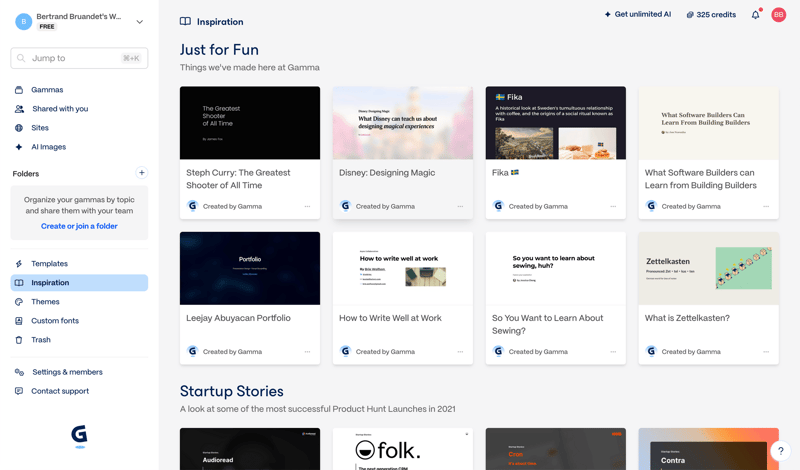Viewport: 800px width, 470px height.
Task: Click the 325 credits indicator
Action: (x=711, y=15)
